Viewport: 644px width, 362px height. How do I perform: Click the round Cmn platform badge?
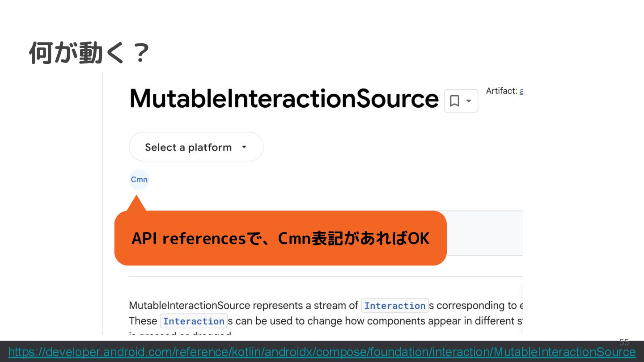coord(139,180)
